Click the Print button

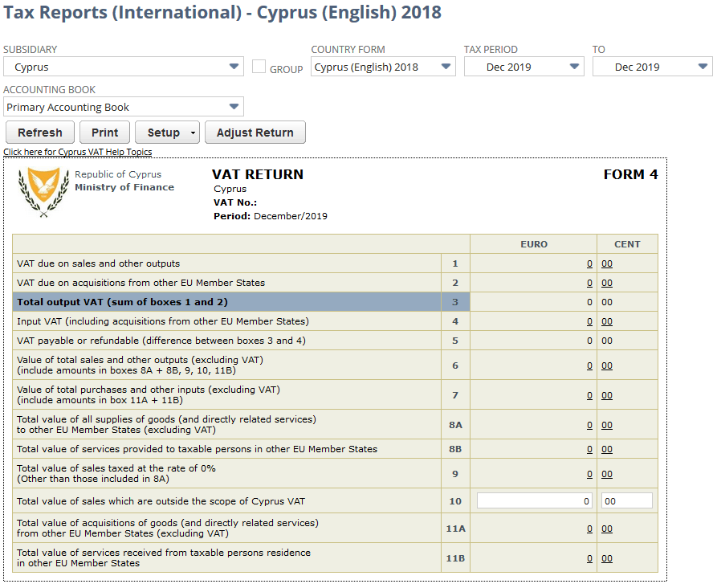[x=104, y=133]
